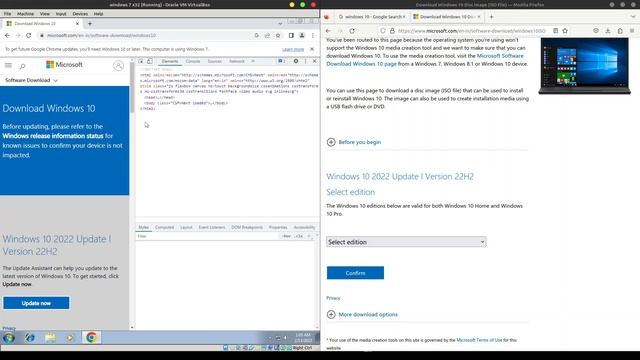This screenshot has width=640, height=360.
Task: Click the Chrome icon on Windows taskbar
Action: point(91,338)
